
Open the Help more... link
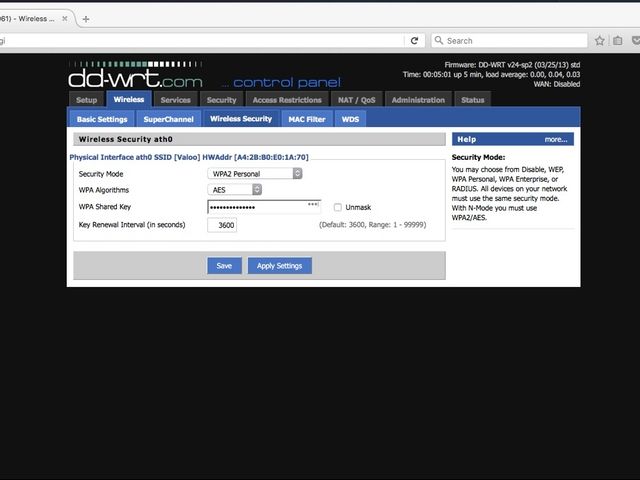(x=556, y=140)
